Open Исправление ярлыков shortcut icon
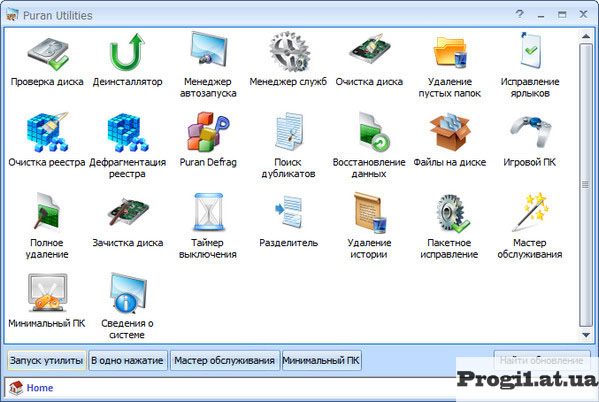 530,50
